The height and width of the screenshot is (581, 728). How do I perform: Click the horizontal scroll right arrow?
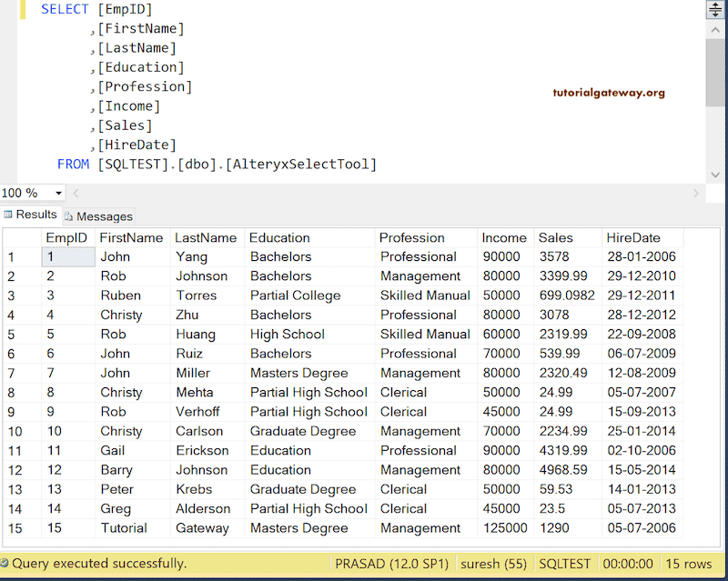696,193
